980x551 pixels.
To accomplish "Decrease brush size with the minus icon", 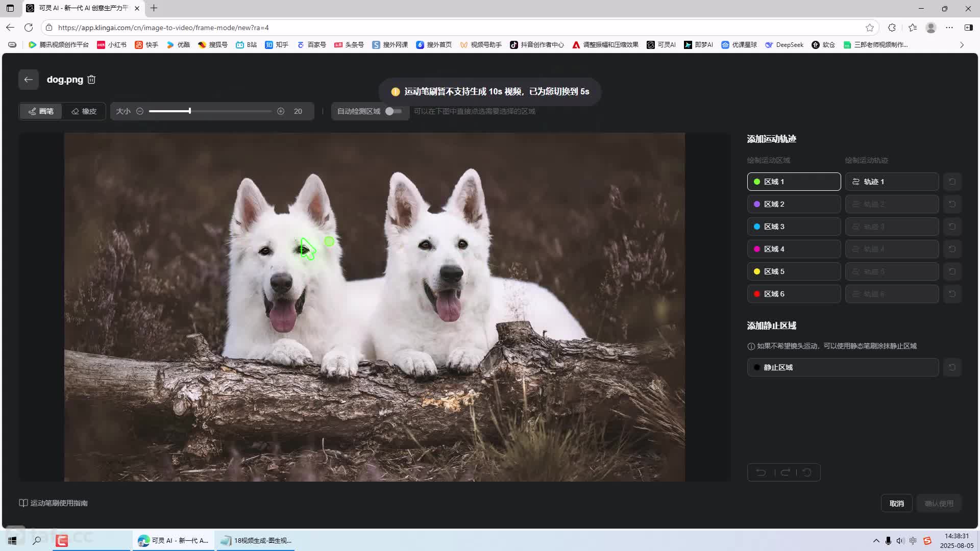I will tap(140, 111).
